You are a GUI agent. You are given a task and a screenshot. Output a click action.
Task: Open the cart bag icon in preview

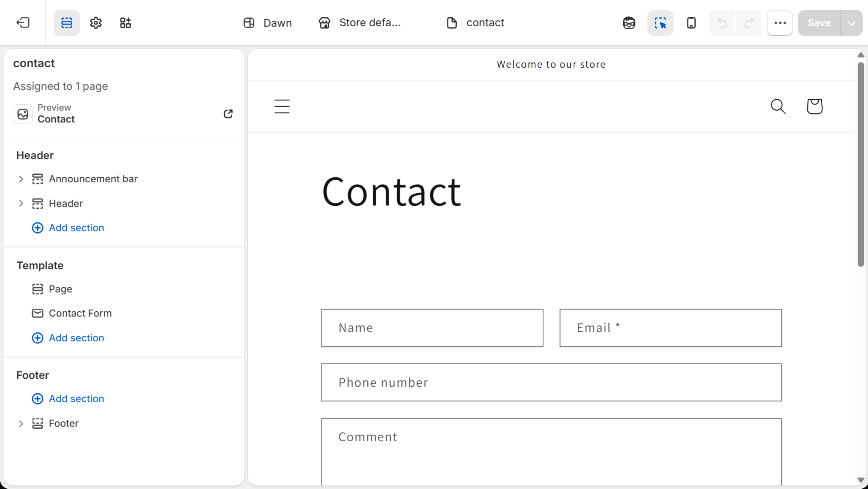click(x=814, y=106)
